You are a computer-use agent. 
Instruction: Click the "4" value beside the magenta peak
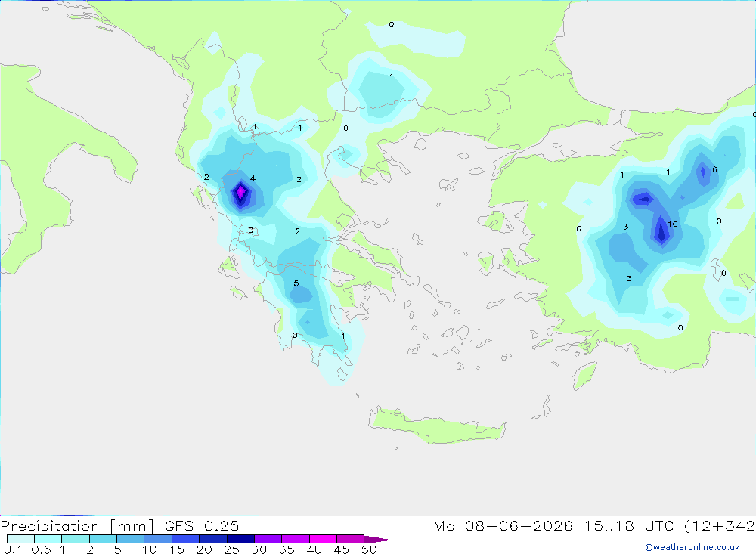253,178
